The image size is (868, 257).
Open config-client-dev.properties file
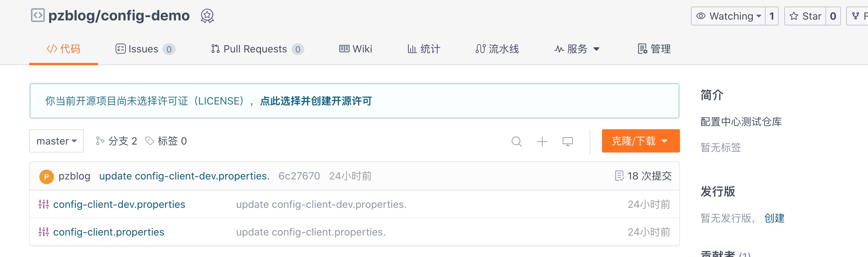(119, 204)
